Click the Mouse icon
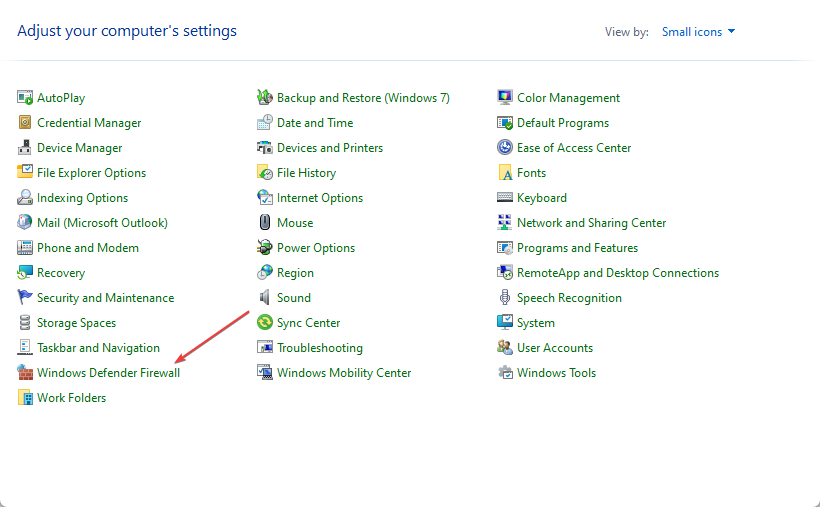Image resolution: width=820 pixels, height=507 pixels. 265,222
